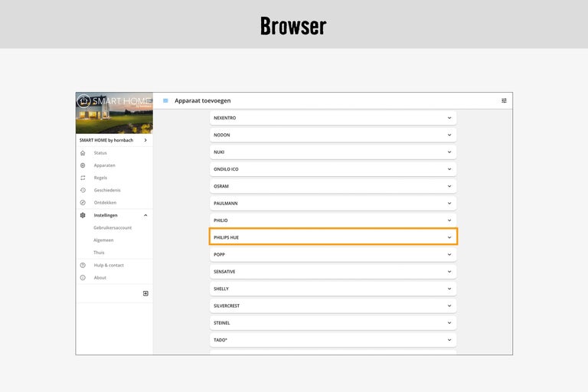Click the Geschiedenis history clock icon
Screen dimensions: 588x392
(x=83, y=190)
